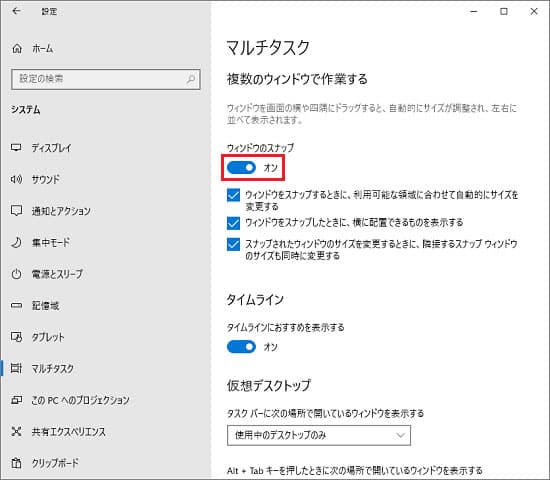The width and height of the screenshot is (550, 480).
Task: Minimize the Settings window
Action: click(x=474, y=12)
